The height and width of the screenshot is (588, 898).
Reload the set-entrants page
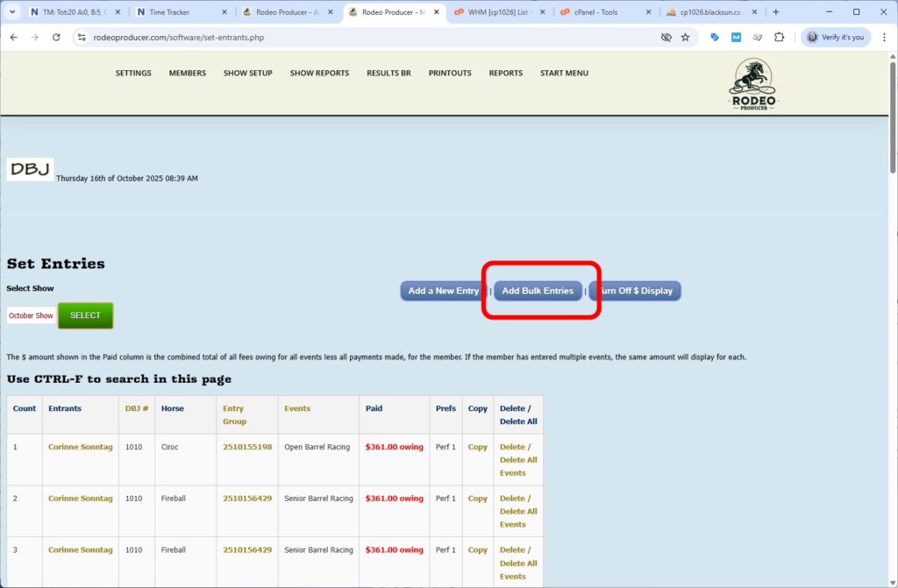coord(54,38)
